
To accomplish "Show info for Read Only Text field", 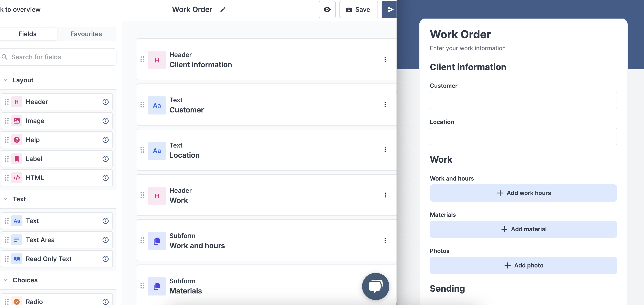I will [x=106, y=259].
